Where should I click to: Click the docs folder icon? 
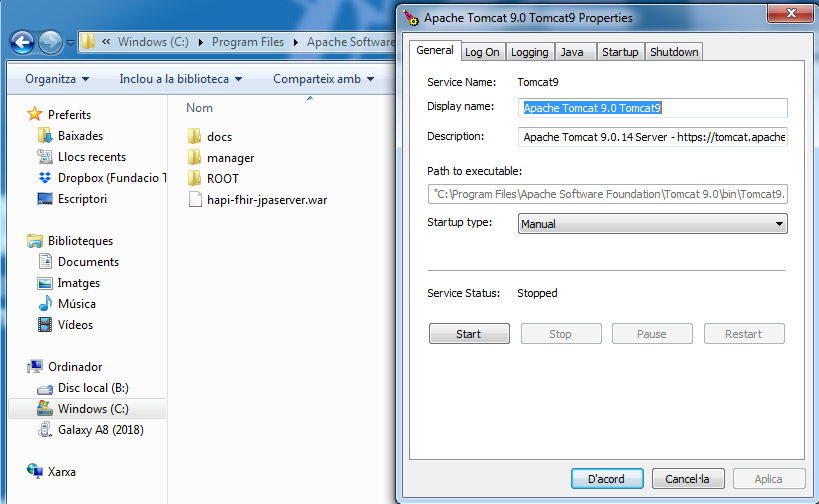[195, 137]
